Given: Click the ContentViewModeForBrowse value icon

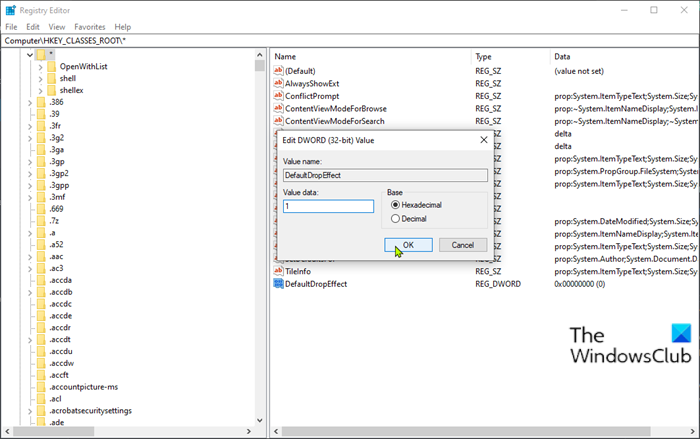Looking at the screenshot, I should (279, 108).
